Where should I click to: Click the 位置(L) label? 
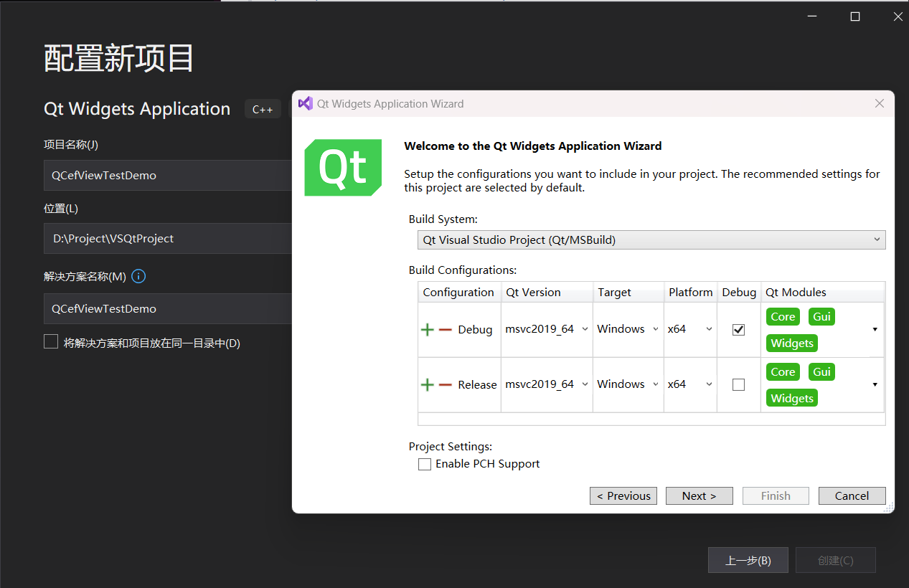pos(61,209)
